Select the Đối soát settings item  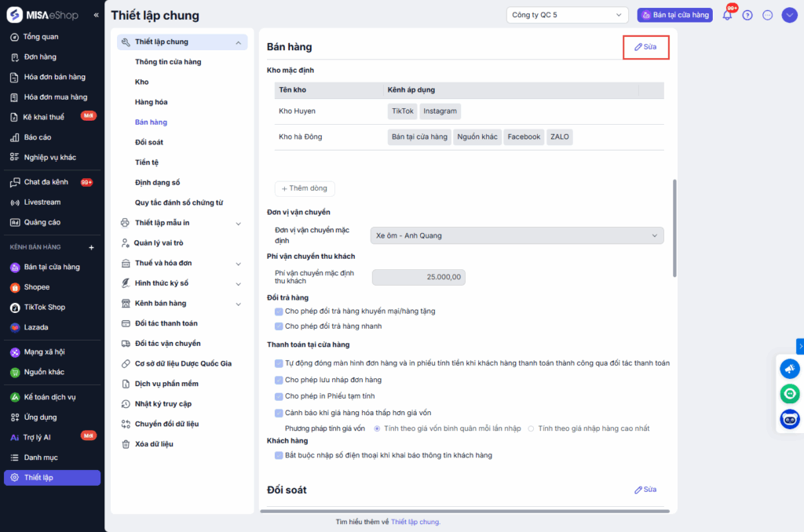tap(149, 142)
